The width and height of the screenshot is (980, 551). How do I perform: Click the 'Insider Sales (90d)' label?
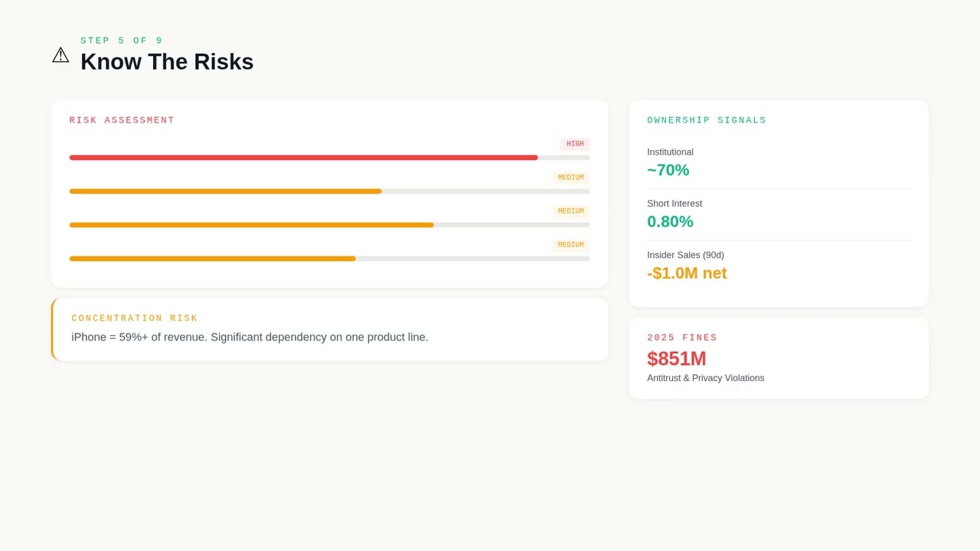pyautogui.click(x=685, y=255)
